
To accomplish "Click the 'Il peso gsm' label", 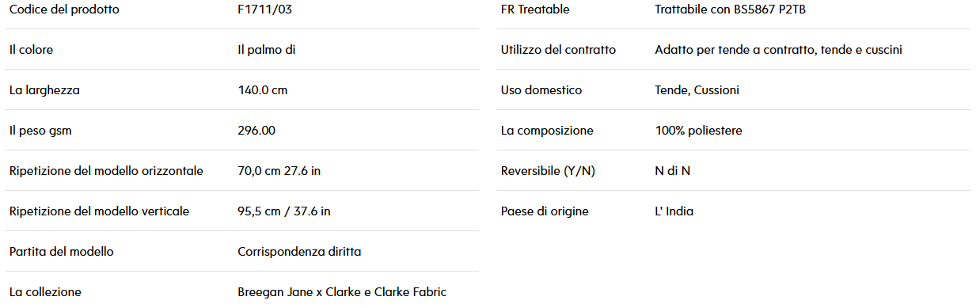I will click(x=40, y=131).
